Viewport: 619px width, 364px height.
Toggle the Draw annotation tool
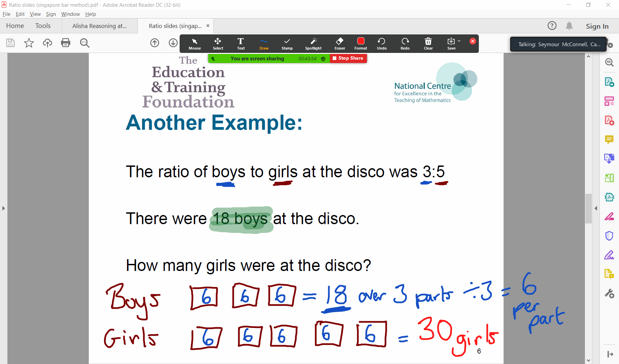[x=264, y=43]
